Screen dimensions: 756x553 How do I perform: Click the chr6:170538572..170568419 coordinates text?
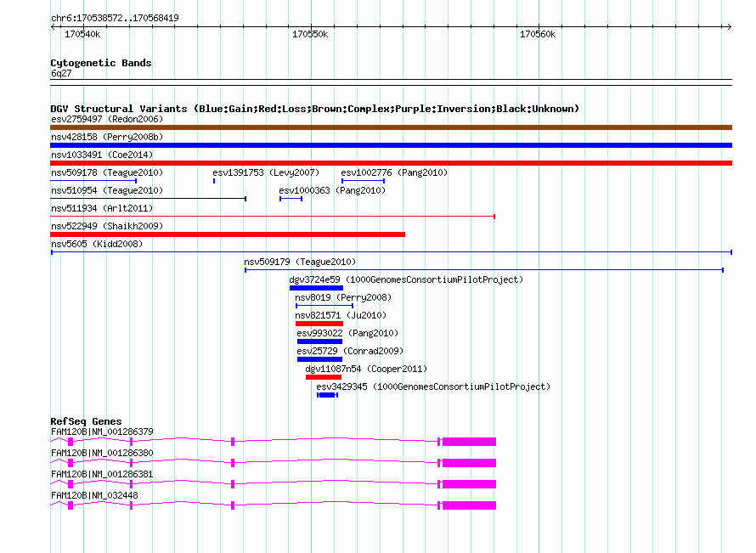tap(115, 18)
